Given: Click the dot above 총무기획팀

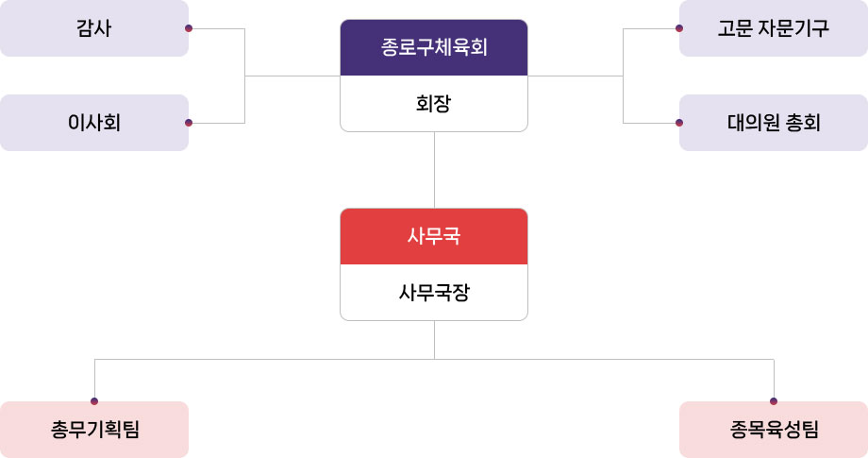Looking at the screenshot, I should point(94,400).
